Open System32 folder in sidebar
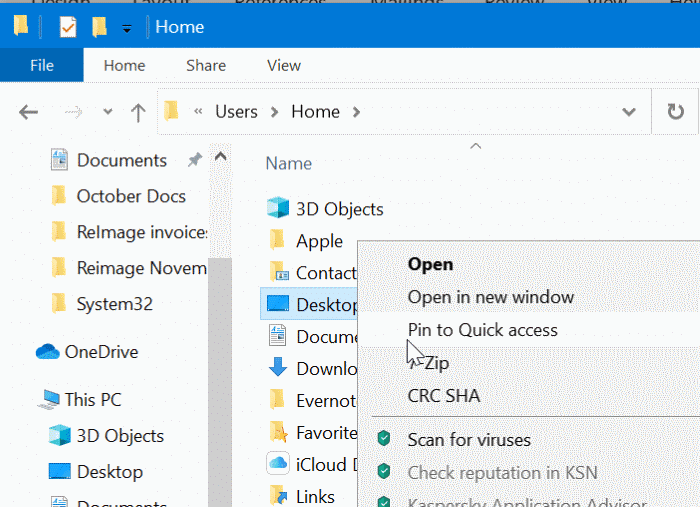 (x=115, y=304)
